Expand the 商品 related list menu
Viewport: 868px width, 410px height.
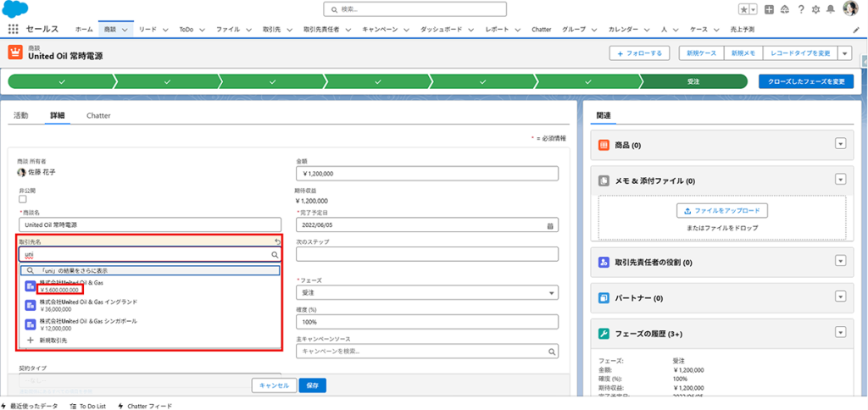[x=840, y=144]
